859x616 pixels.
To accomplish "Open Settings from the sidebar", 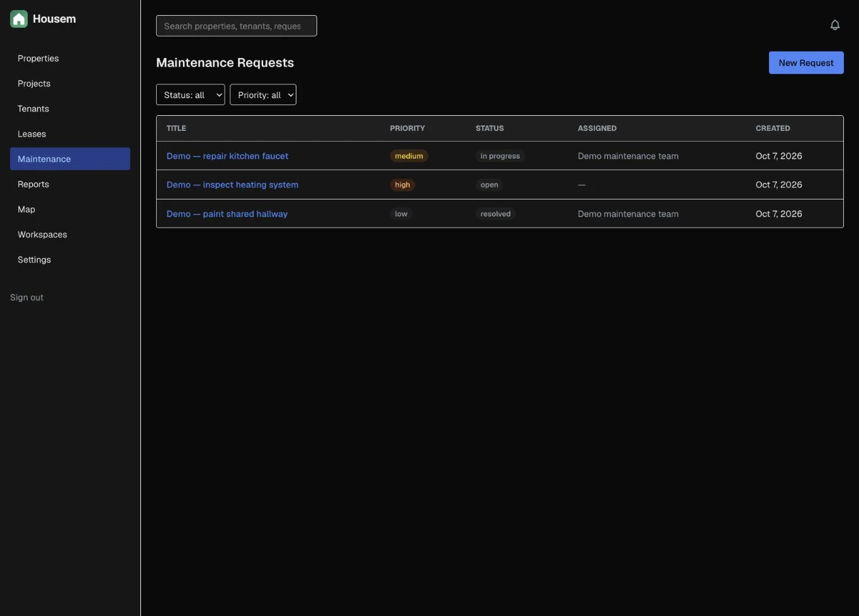I will coord(70,260).
